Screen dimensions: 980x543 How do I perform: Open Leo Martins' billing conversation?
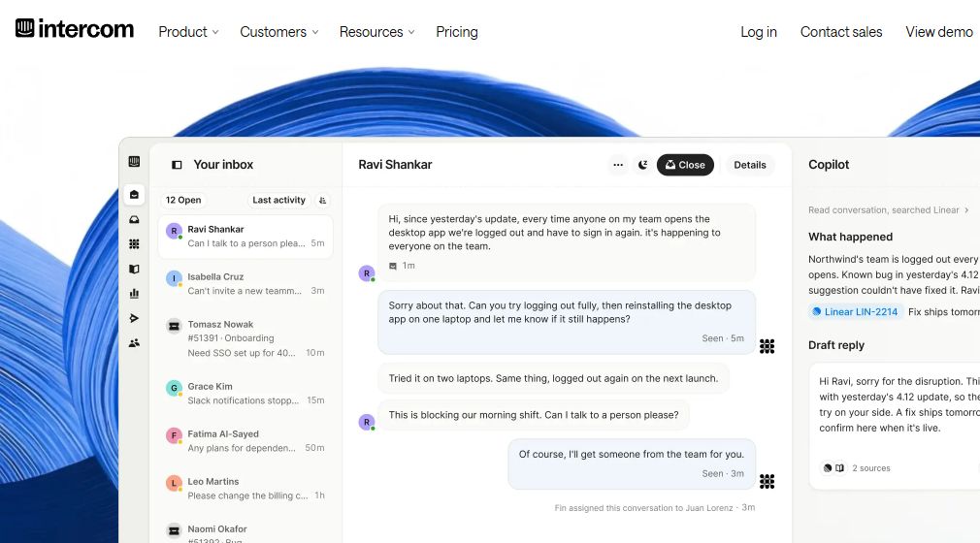(x=245, y=488)
